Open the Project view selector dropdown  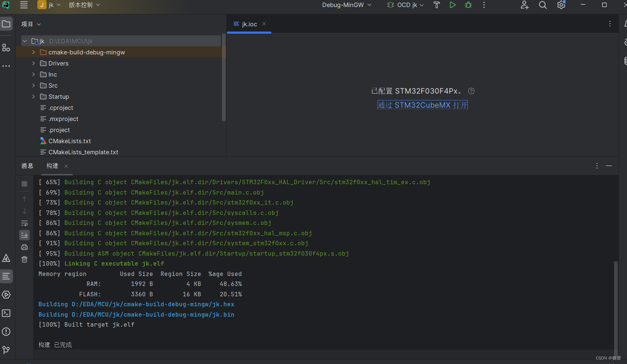point(31,24)
